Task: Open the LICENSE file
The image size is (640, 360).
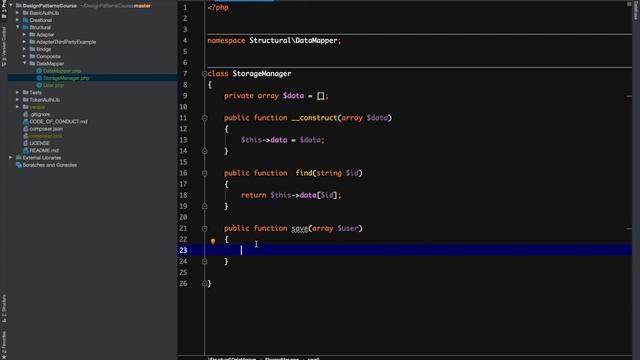Action: point(39,143)
